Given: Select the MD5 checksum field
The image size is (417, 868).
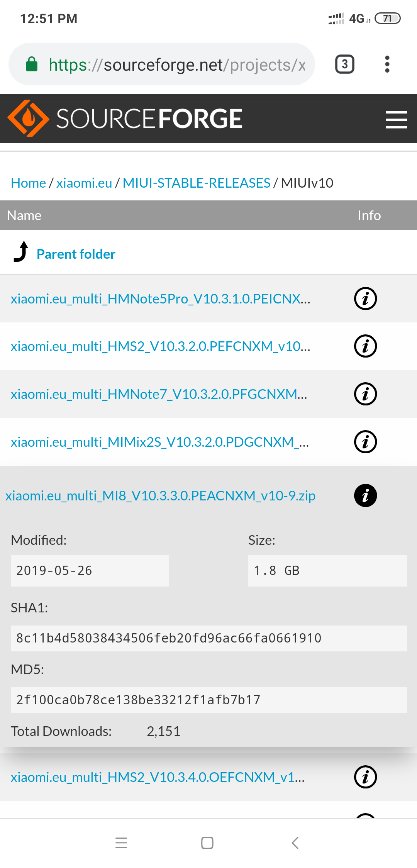Looking at the screenshot, I should point(208,700).
